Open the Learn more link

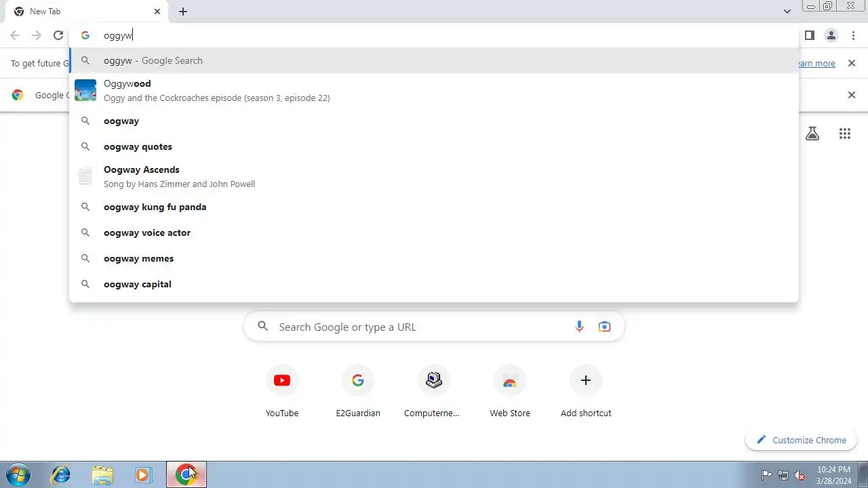pos(816,63)
